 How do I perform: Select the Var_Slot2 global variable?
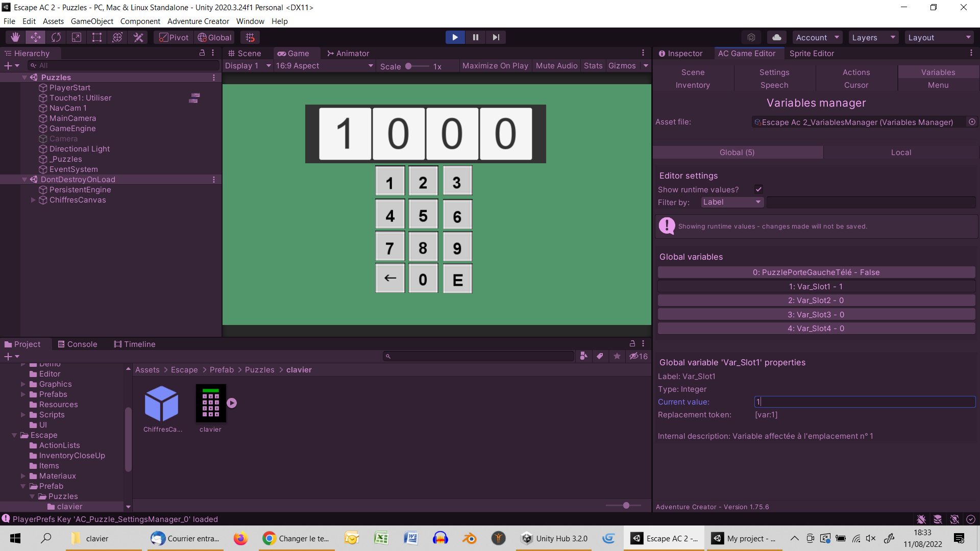point(816,300)
